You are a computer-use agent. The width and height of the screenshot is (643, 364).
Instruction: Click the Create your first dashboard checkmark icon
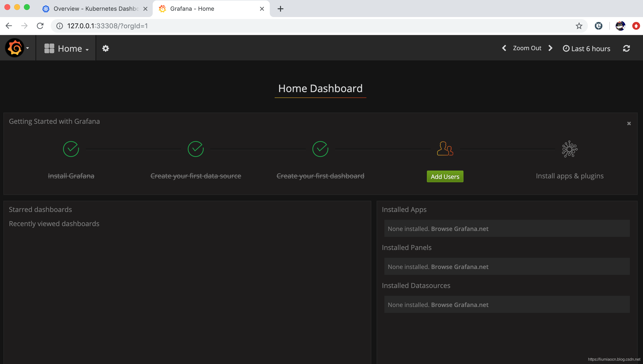point(320,149)
